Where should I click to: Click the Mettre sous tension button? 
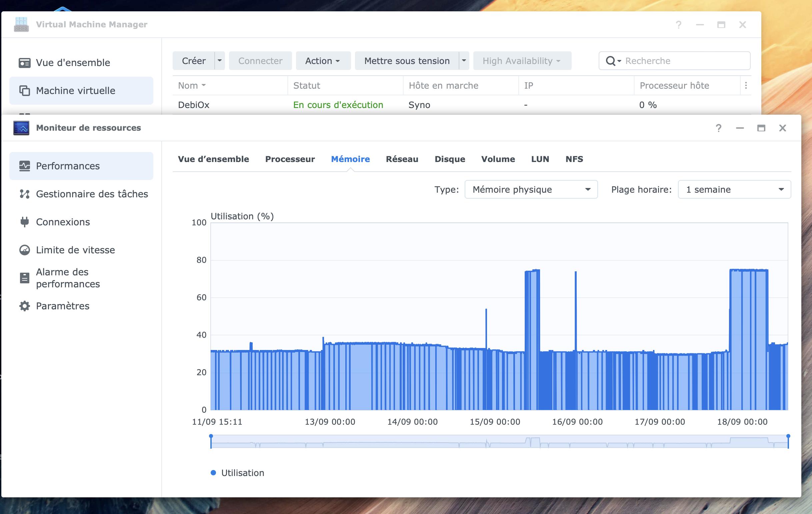[407, 61]
